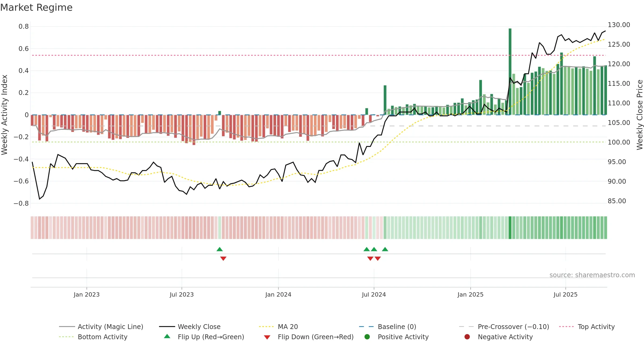Click Positive Activity green circle legend icon
Viewport: 644px width, 362px height.
pos(367,337)
